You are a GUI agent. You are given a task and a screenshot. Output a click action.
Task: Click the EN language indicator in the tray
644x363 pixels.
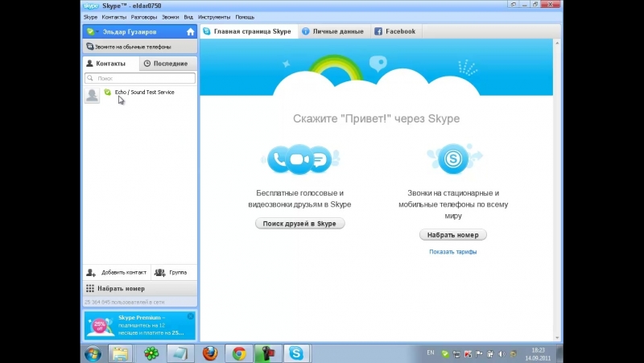click(x=431, y=353)
